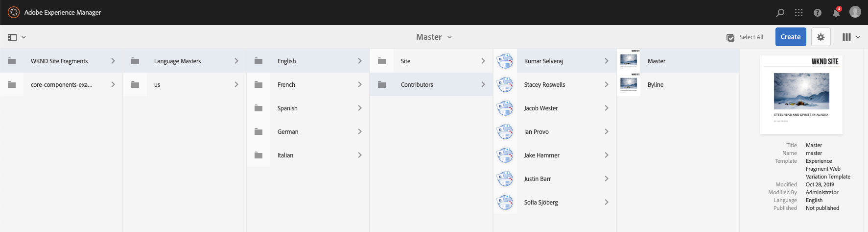The height and width of the screenshot is (232, 868).
Task: Toggle the left rail panel icon
Action: pyautogui.click(x=13, y=37)
